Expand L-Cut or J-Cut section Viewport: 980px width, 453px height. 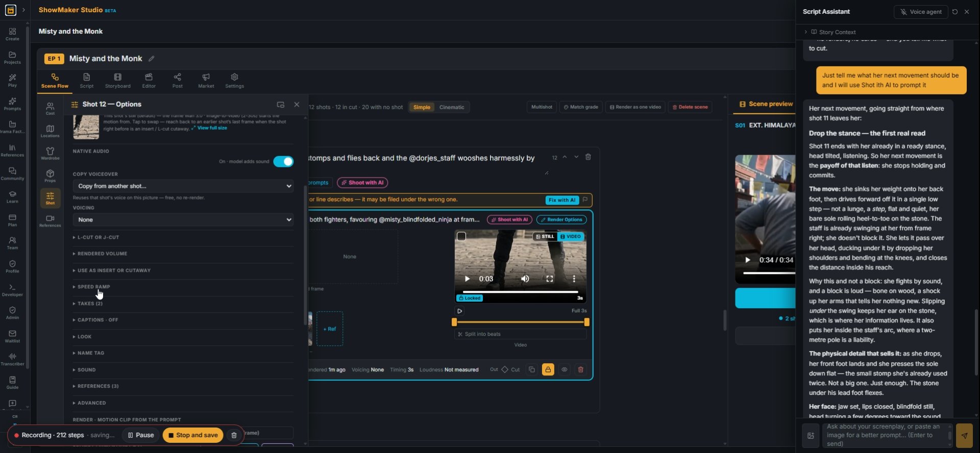click(x=183, y=238)
